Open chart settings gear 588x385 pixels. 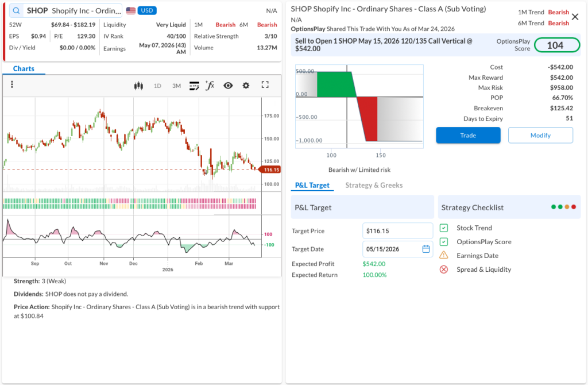coord(246,86)
